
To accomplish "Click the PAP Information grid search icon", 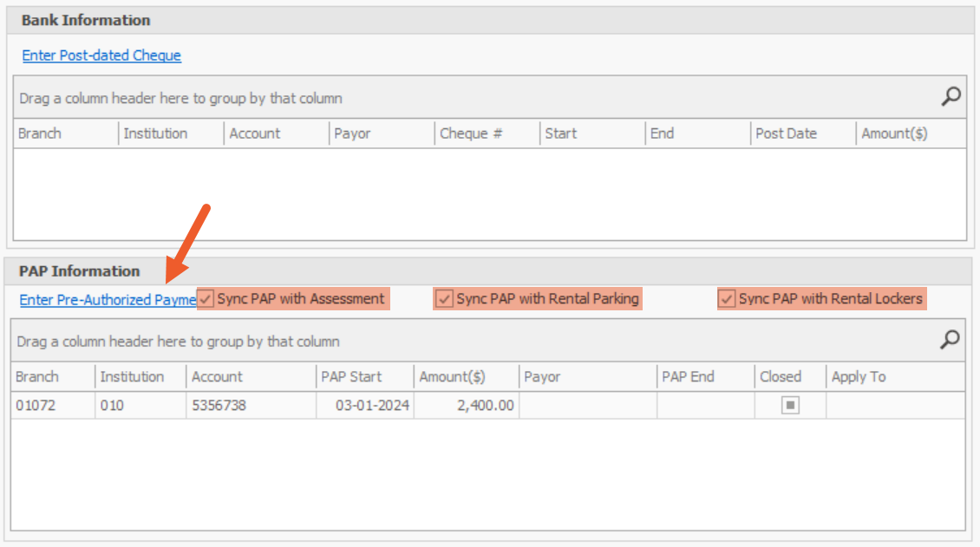I will (951, 340).
